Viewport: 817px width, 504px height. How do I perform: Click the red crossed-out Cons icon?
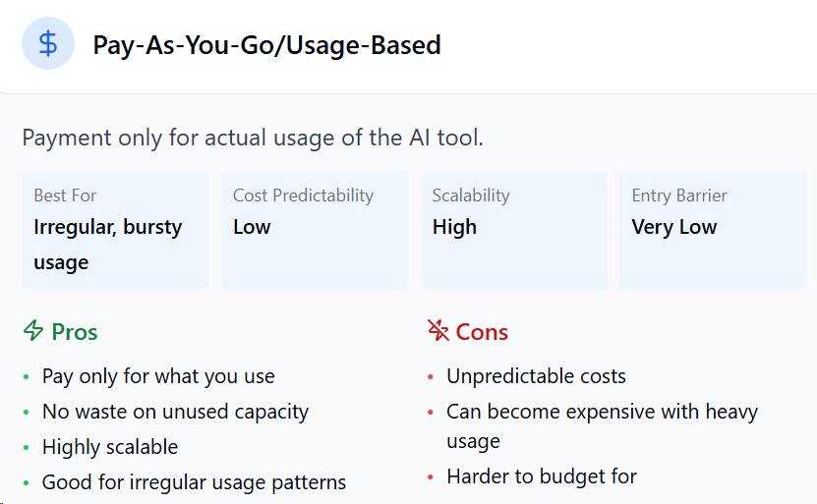click(x=438, y=330)
